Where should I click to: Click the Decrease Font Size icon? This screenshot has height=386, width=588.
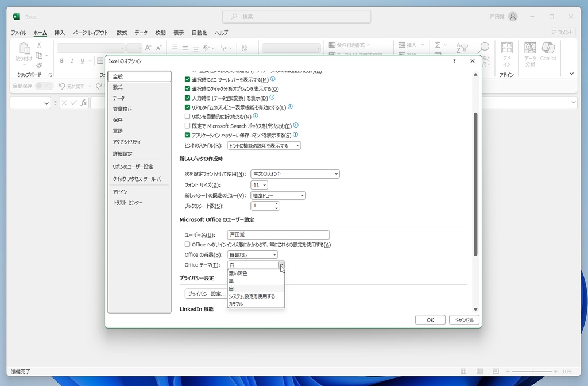click(x=158, y=48)
